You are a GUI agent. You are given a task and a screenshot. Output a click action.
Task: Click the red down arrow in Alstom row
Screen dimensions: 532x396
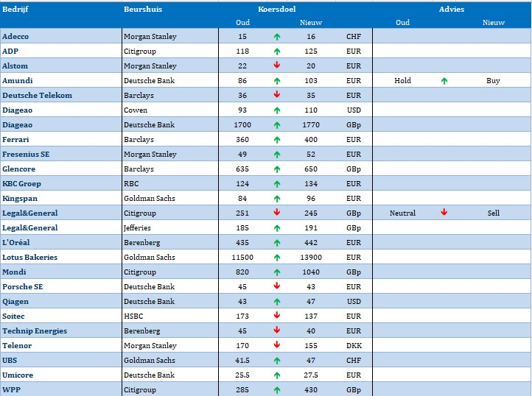(x=277, y=65)
